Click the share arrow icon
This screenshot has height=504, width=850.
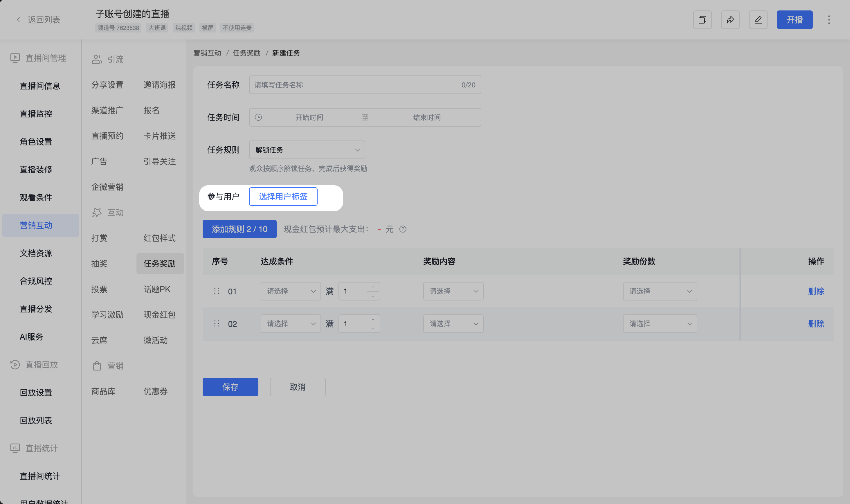coord(730,20)
